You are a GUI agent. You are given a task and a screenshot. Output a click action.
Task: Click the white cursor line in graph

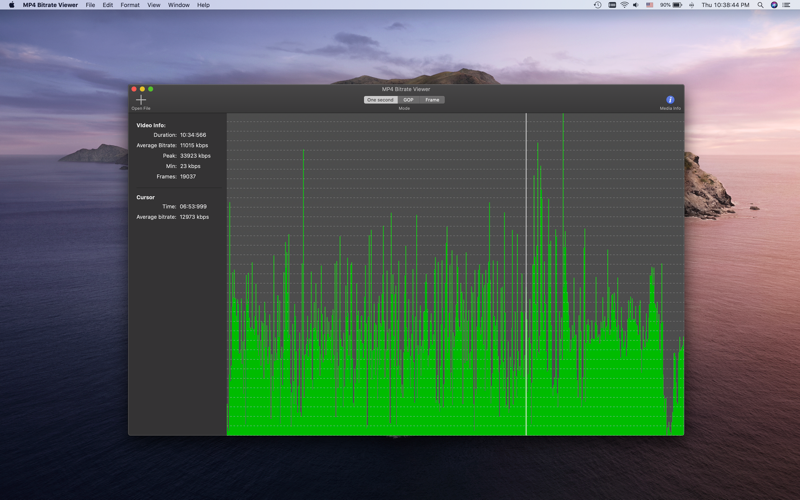pyautogui.click(x=526, y=274)
